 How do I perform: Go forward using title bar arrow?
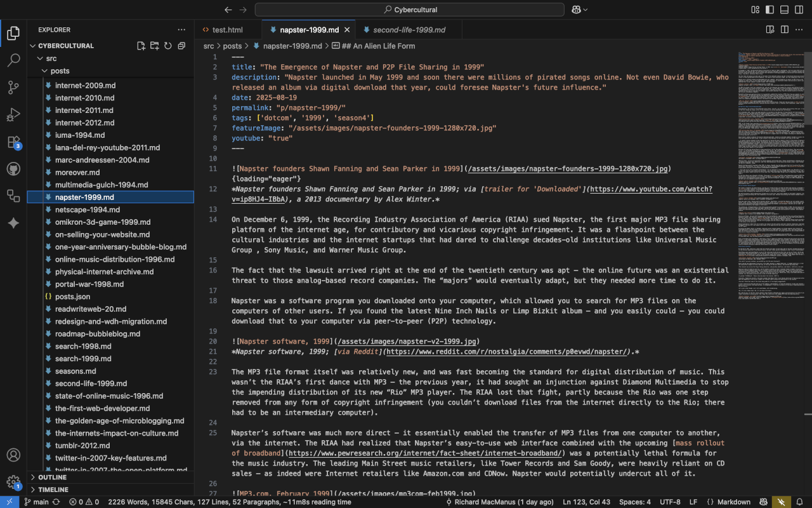click(243, 10)
